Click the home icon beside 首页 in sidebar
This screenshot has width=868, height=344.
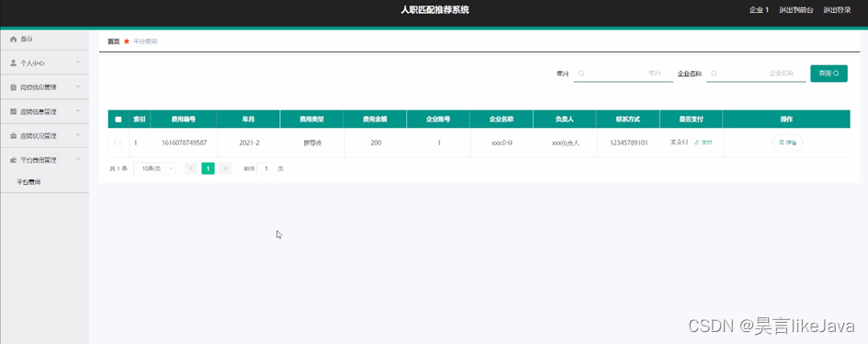[14, 39]
